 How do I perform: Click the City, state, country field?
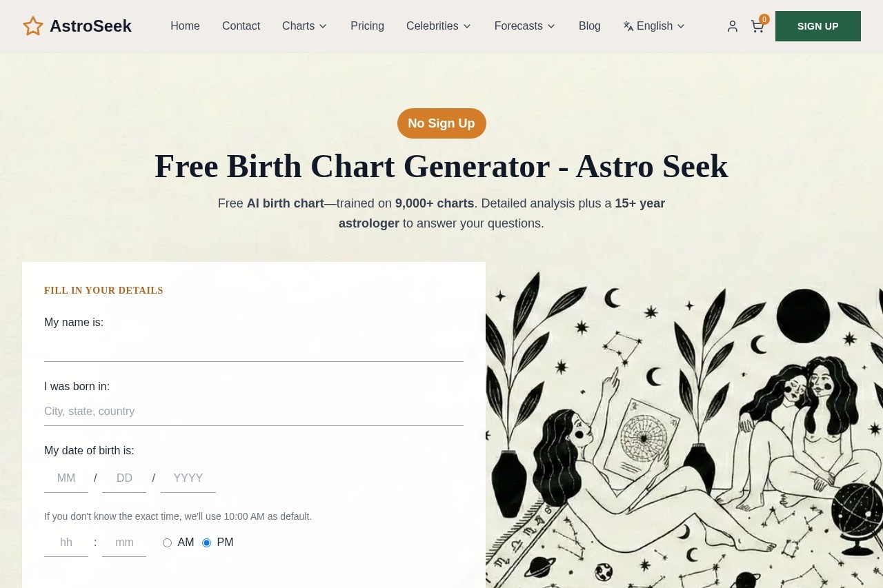coord(254,412)
